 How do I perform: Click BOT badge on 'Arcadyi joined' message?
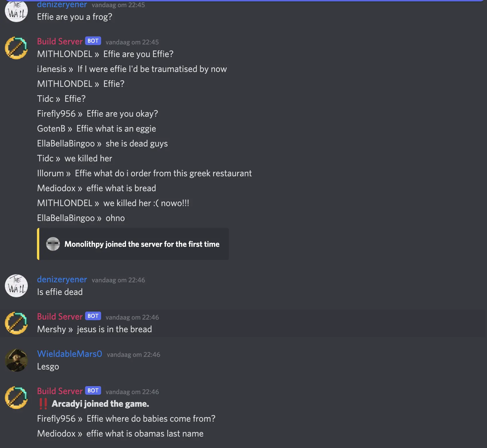coord(93,391)
